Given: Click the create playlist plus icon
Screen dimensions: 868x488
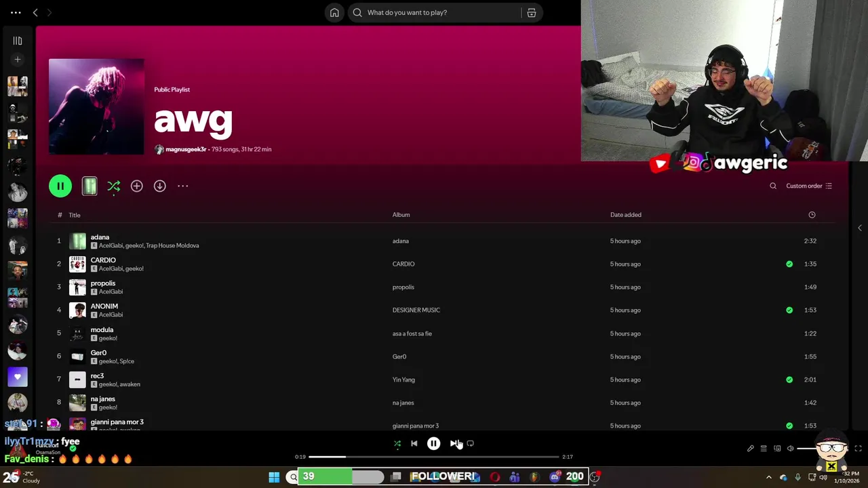Looking at the screenshot, I should 18,60.
